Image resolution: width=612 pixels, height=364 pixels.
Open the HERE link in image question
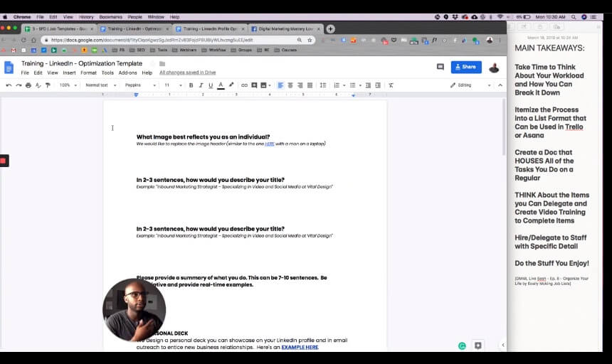click(269, 144)
